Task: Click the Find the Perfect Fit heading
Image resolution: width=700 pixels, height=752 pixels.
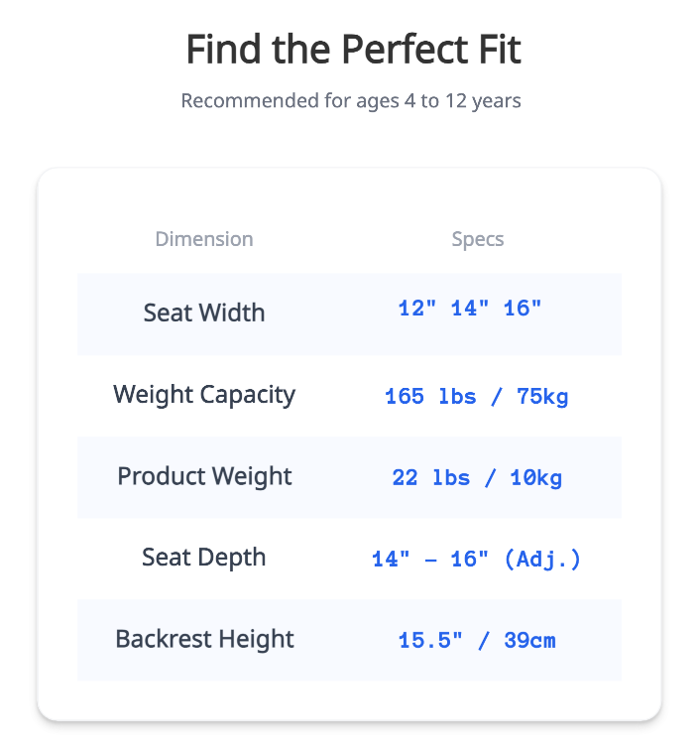Action: click(x=353, y=49)
